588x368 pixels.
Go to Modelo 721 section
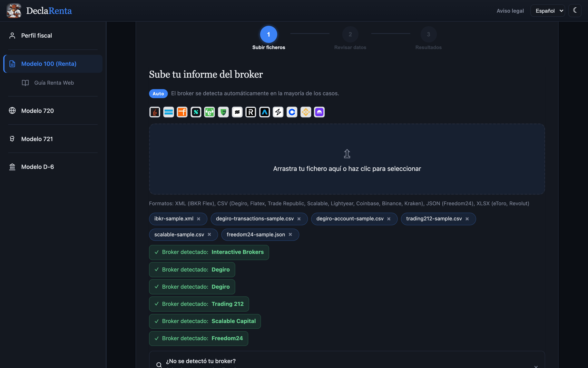[53, 139]
